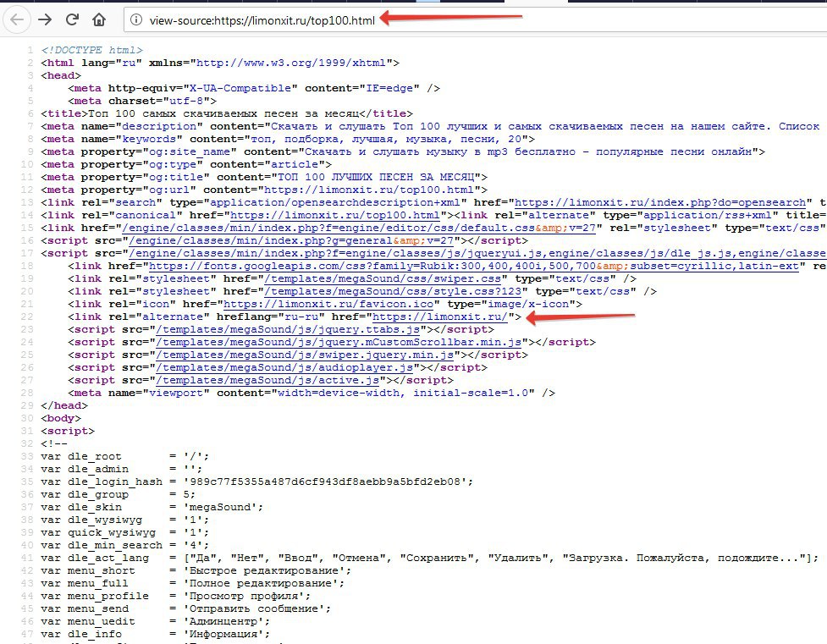This screenshot has width=827, height=644.
Task: Click the dle_login_hash value string
Action: (325, 482)
